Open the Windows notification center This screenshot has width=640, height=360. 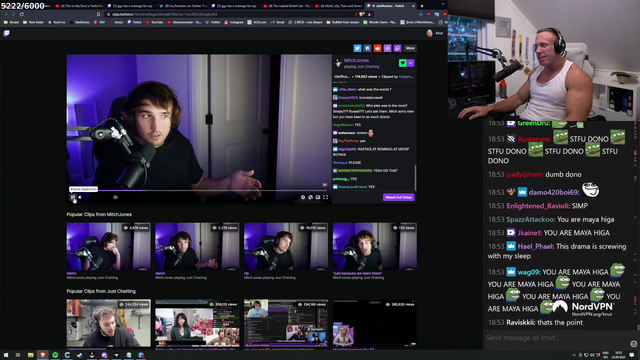[632, 355]
